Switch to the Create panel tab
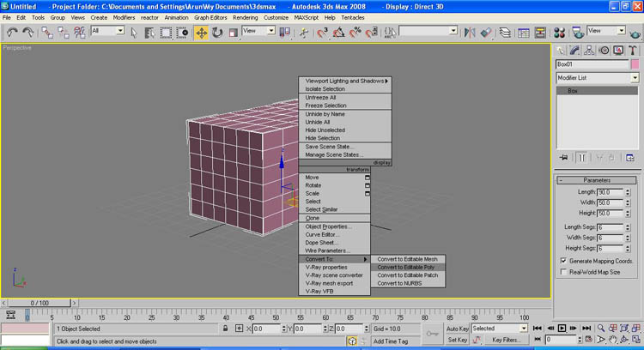Screen dimensions: 644x350 point(561,51)
